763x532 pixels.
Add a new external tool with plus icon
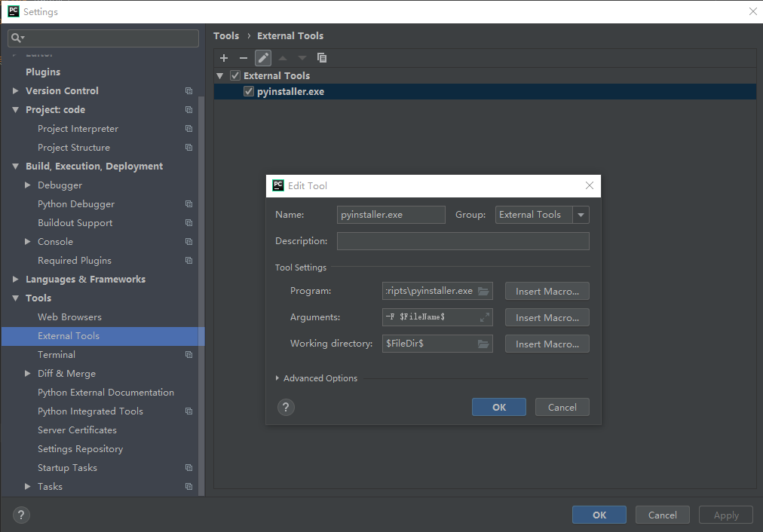tap(224, 58)
